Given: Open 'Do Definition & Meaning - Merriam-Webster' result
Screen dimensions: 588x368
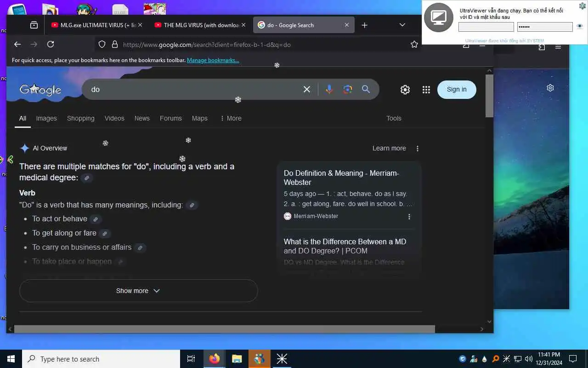Looking at the screenshot, I should click(x=341, y=178).
